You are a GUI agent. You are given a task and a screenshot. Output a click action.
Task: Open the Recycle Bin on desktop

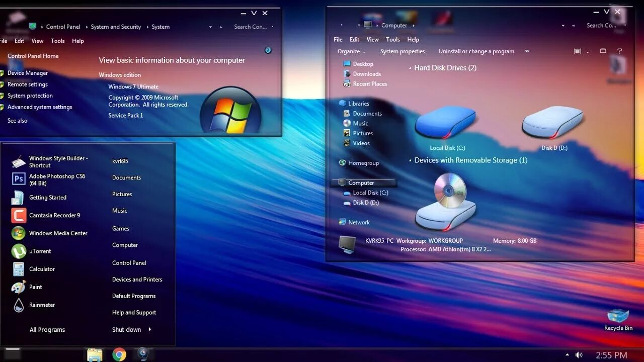click(618, 316)
